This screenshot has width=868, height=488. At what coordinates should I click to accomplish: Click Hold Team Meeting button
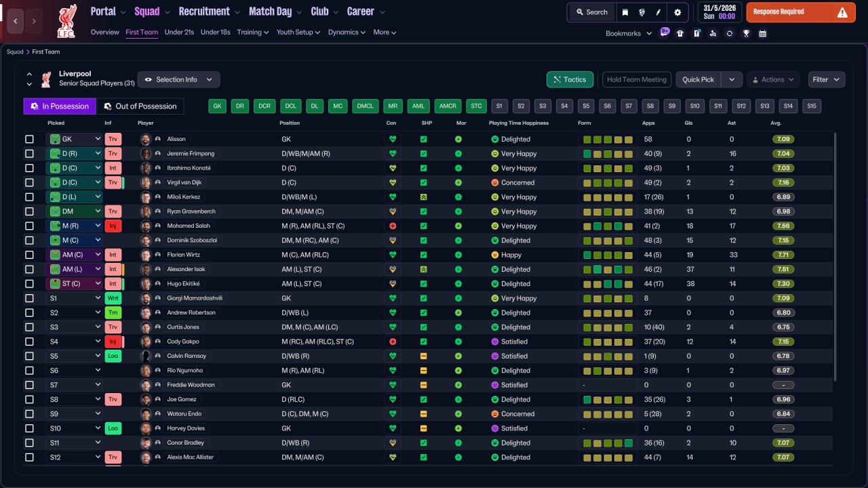pyautogui.click(x=637, y=79)
